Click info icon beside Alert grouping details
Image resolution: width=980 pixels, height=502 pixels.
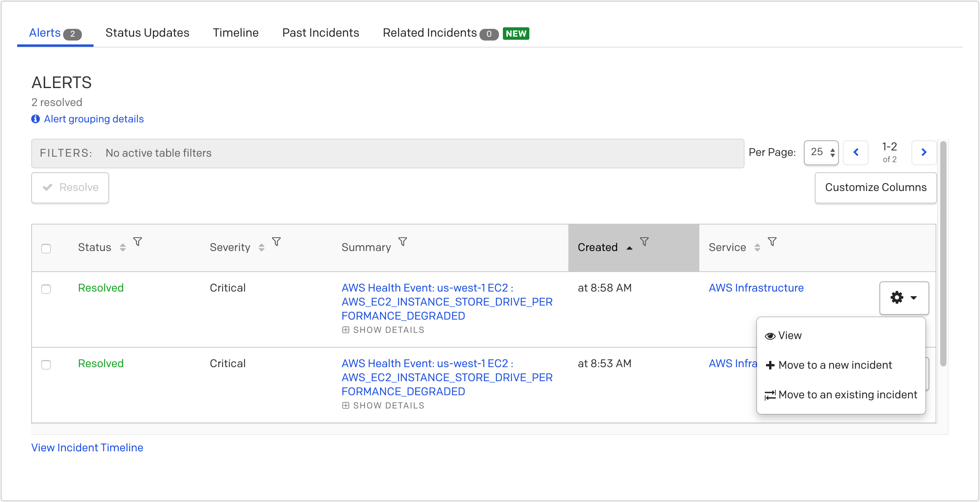pyautogui.click(x=35, y=119)
